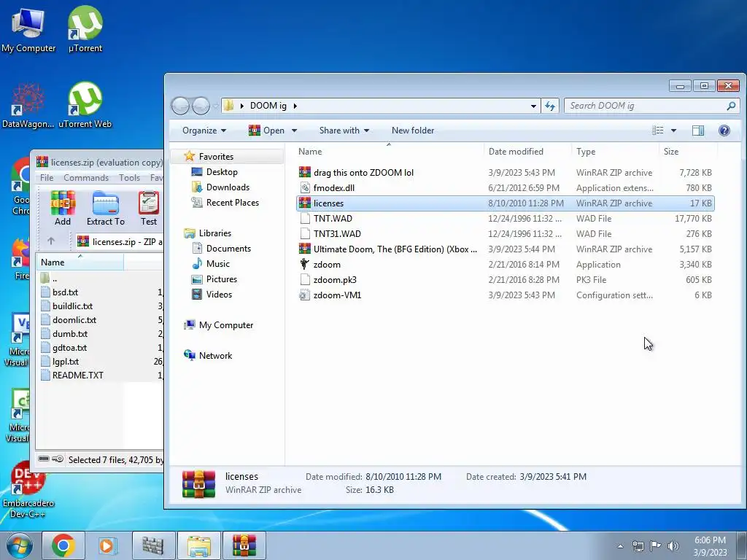Viewport: 747px width, 560px height.
Task: Select Ultimate Doom BFG Edition archive
Action: 505,249
